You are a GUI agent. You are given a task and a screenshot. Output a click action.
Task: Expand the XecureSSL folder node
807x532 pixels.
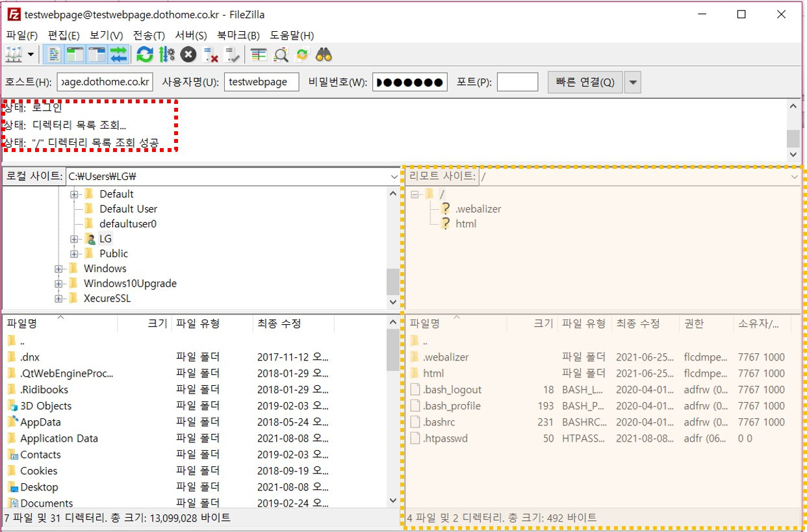[59, 299]
